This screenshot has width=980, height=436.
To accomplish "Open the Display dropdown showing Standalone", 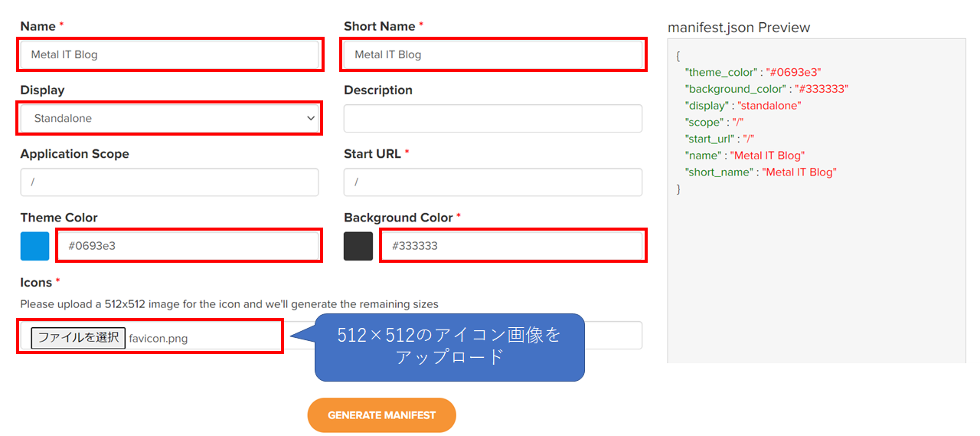I will (x=169, y=118).
